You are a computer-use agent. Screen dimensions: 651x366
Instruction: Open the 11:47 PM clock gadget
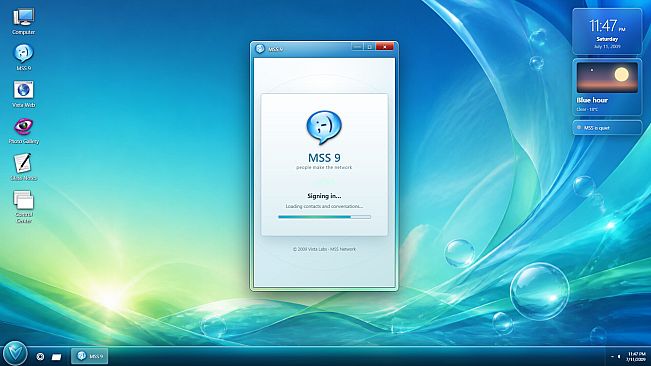coord(607,32)
